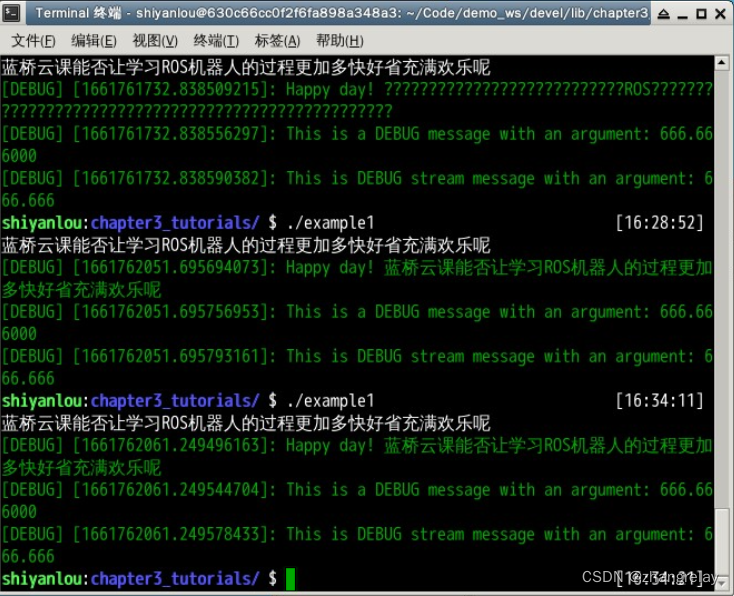This screenshot has height=596, width=734.
Task: Click the debug timestamp 1661761732.838556297
Action: 170,133
